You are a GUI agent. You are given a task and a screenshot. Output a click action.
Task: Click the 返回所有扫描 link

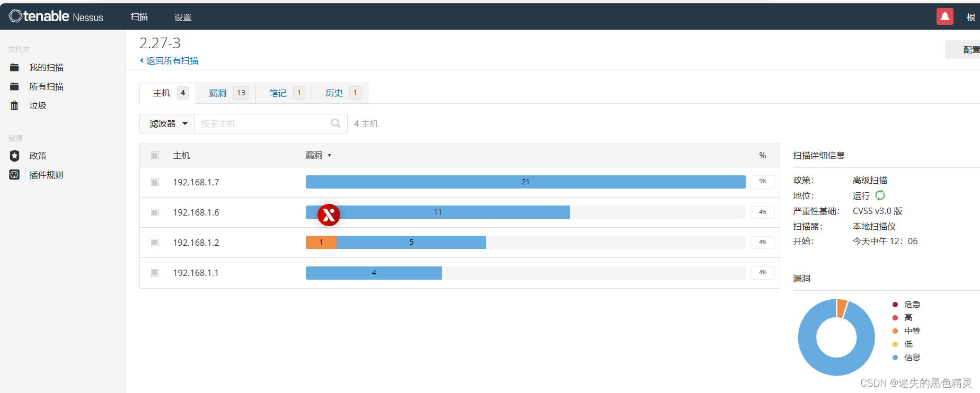tap(172, 60)
